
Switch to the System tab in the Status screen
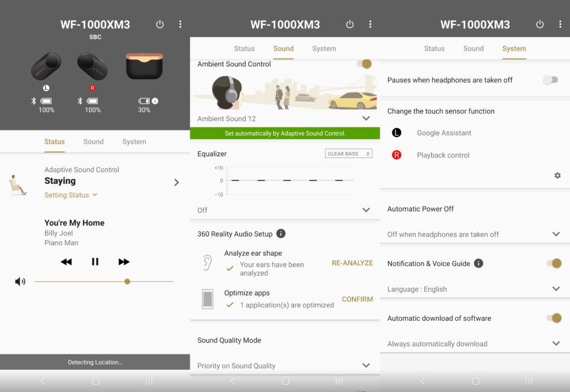click(134, 142)
